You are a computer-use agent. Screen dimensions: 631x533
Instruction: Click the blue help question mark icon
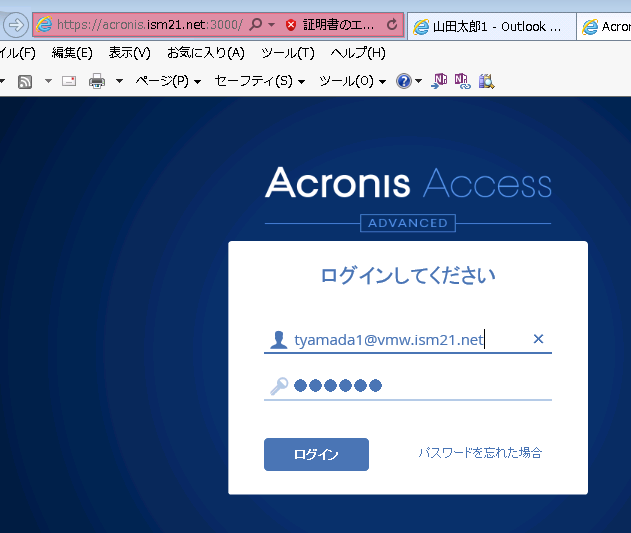click(x=404, y=81)
